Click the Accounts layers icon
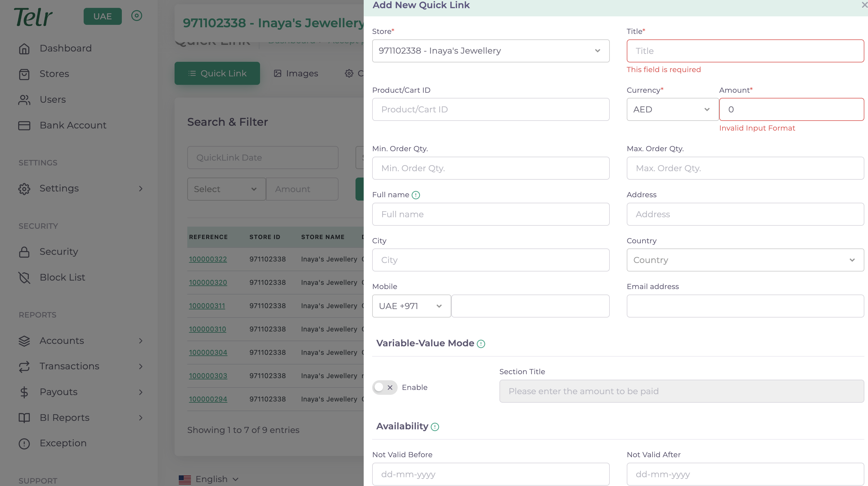 [24, 341]
